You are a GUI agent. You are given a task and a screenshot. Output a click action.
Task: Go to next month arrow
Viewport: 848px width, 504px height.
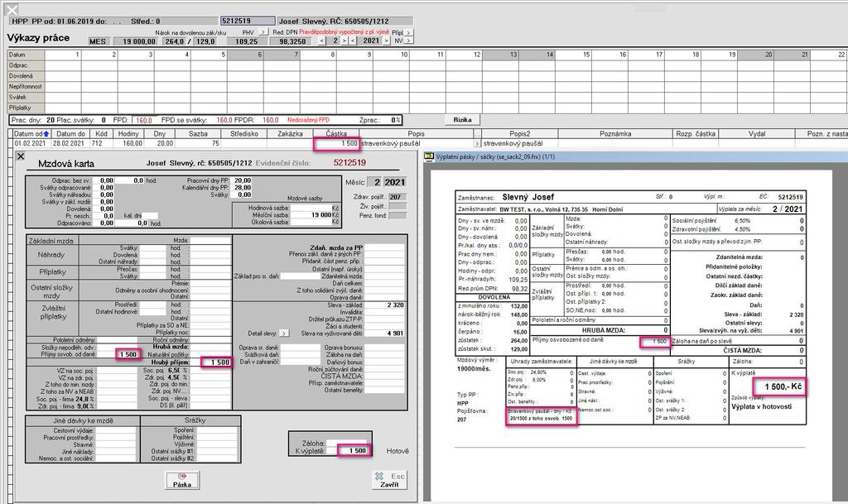pos(344,41)
